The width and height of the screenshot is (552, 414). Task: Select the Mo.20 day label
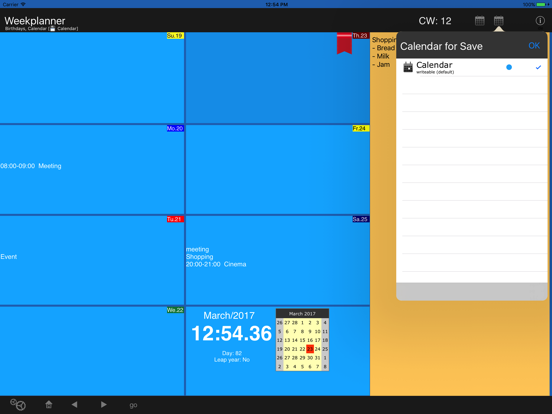coord(175,128)
